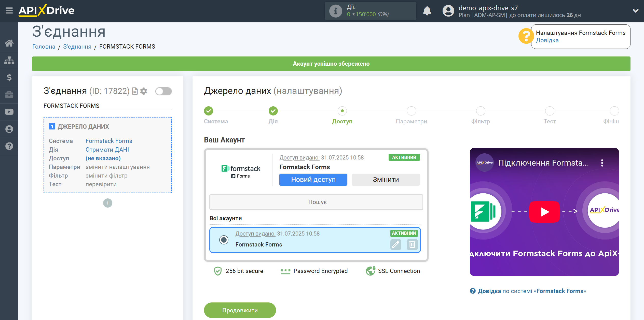The image size is (644, 320).
Task: Open the hamburger menu
Action: [x=9, y=11]
